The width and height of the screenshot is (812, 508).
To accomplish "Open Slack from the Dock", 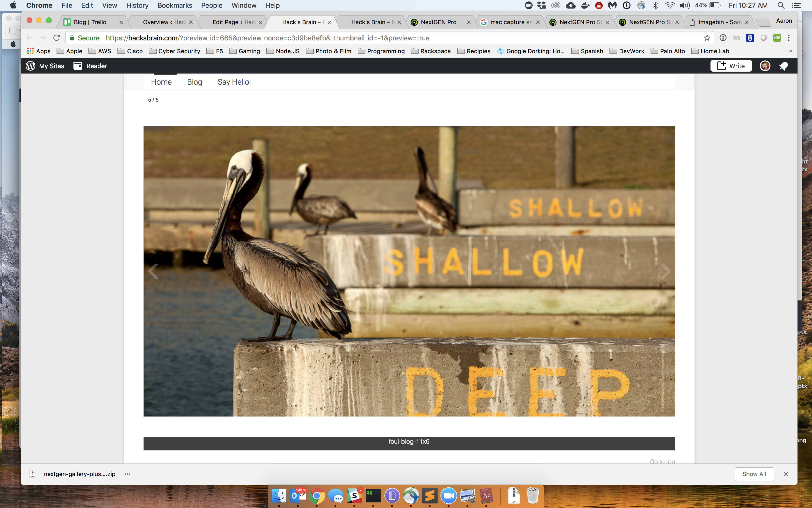I will pos(354,496).
